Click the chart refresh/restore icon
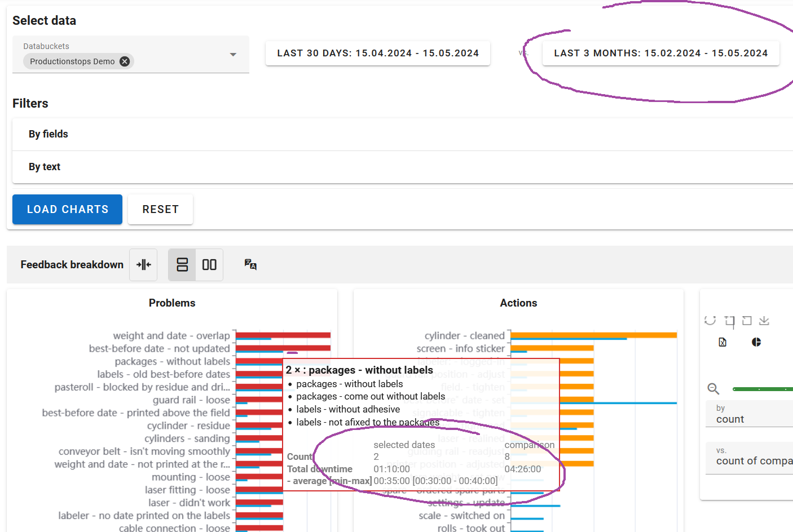The height and width of the screenshot is (532, 793). [710, 320]
